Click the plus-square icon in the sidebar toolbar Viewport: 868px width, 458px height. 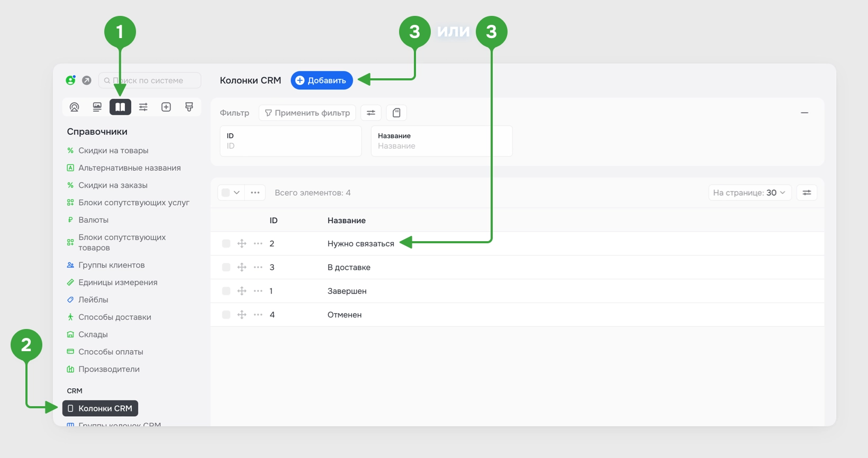click(x=166, y=107)
